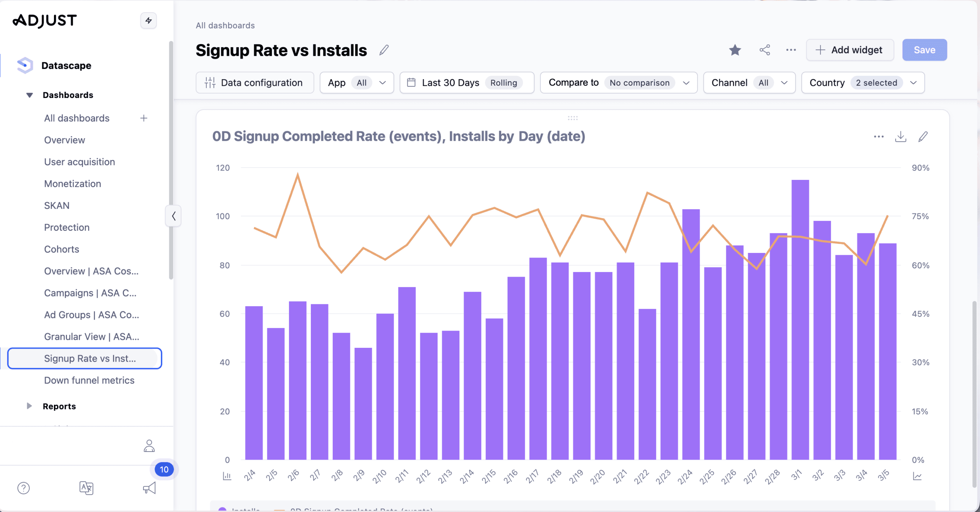Open the Compare to dropdown

click(618, 83)
